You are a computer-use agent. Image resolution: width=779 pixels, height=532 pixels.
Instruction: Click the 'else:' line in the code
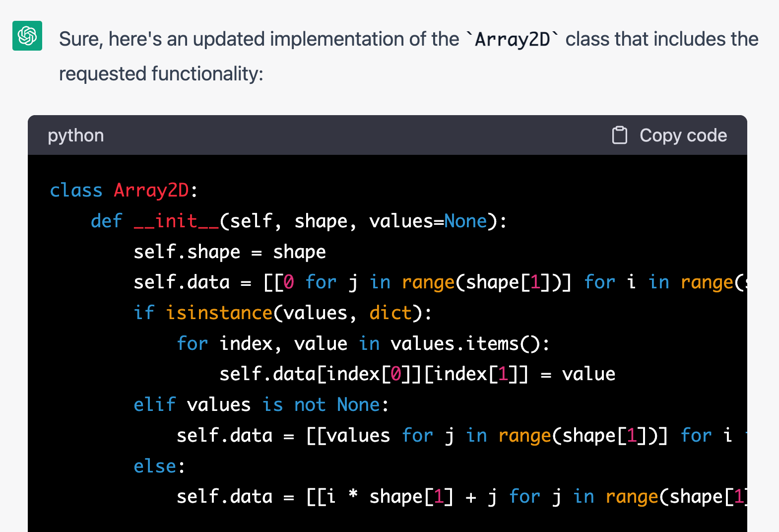click(x=159, y=466)
